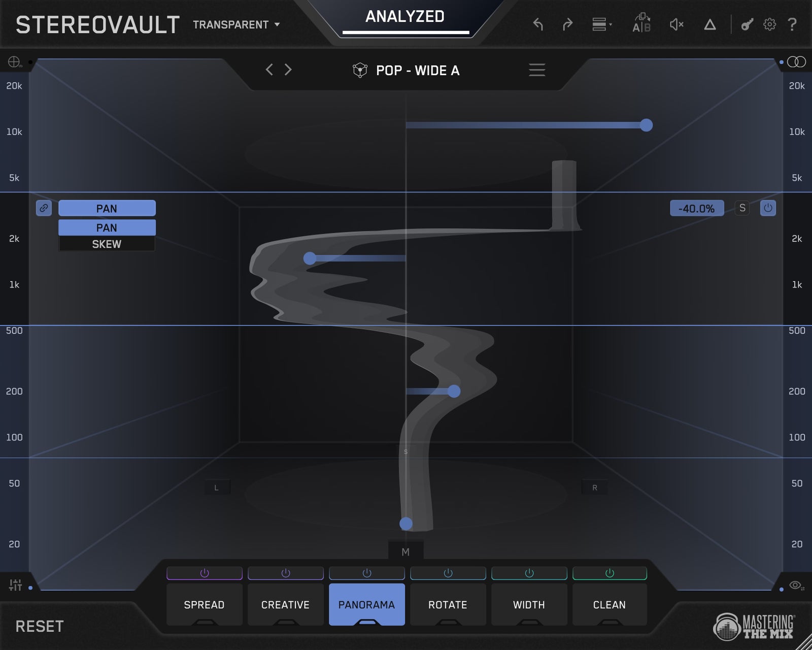
Task: Open the settings gear icon
Action: 770,24
